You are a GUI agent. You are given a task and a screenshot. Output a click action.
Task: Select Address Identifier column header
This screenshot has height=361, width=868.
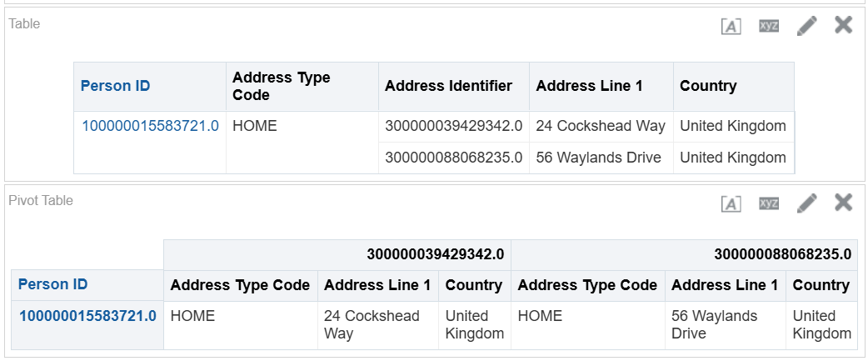(448, 86)
